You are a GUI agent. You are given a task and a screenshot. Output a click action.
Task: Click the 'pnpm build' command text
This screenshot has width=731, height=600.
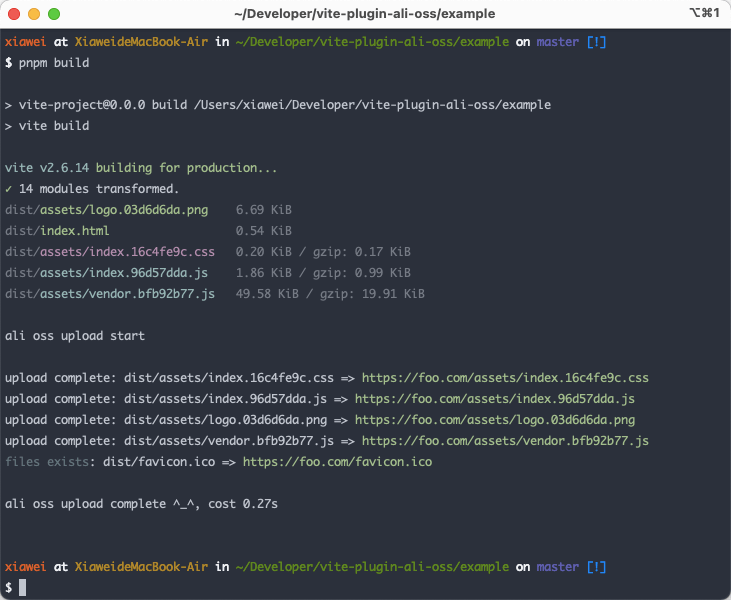click(x=54, y=63)
